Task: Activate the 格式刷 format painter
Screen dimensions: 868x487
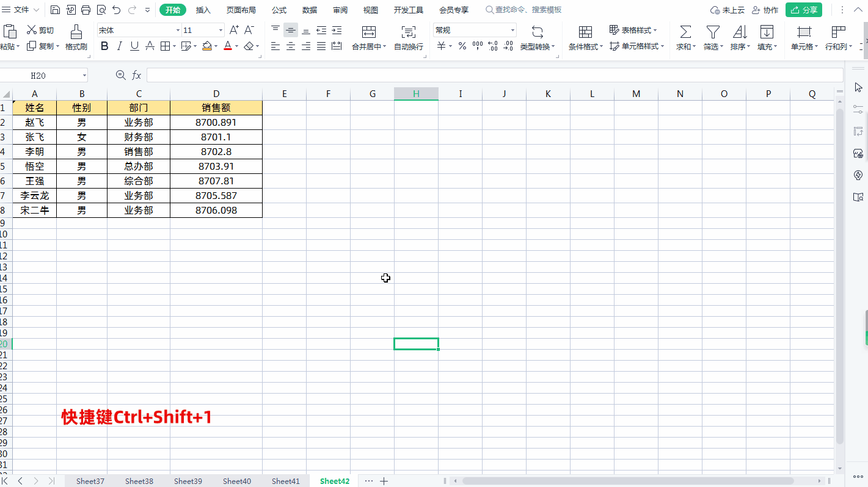Action: click(76, 38)
